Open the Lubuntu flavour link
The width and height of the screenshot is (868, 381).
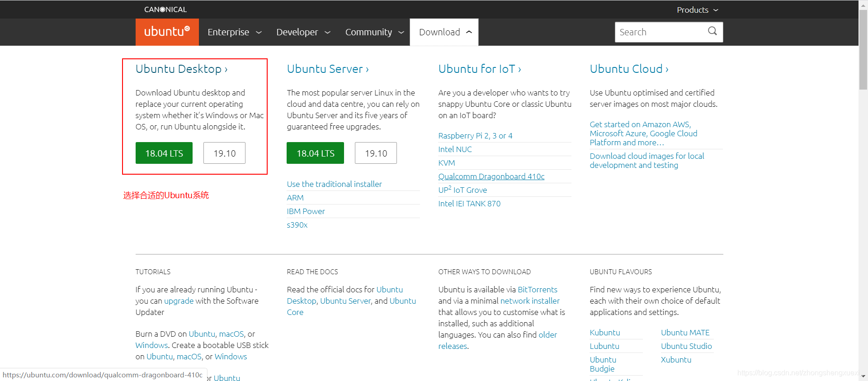coord(604,346)
